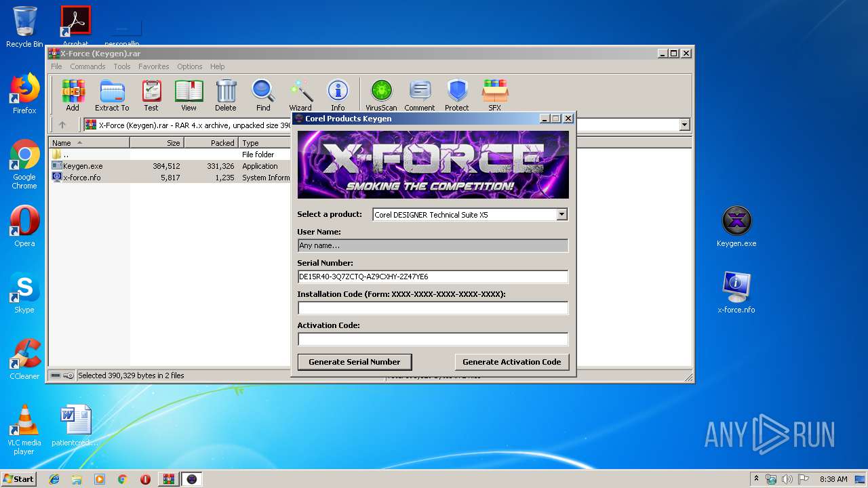Image resolution: width=868 pixels, height=488 pixels.
Task: Select the x-force.nfo desktop icon
Action: (x=736, y=293)
